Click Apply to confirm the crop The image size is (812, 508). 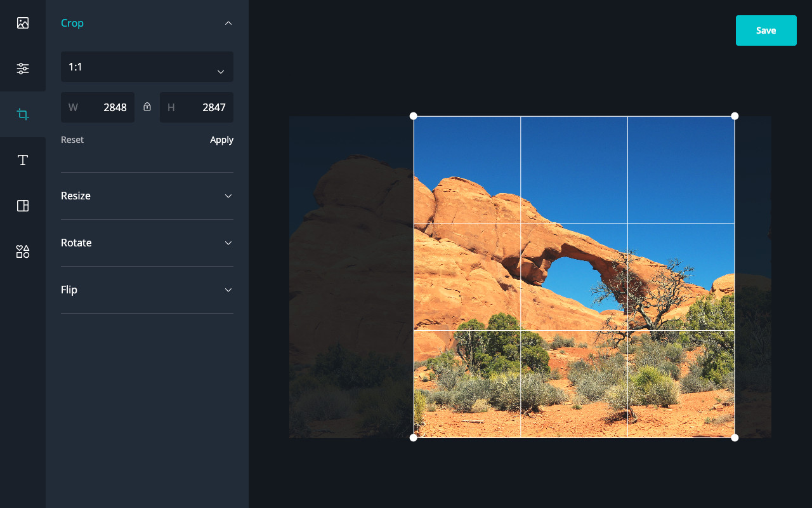click(221, 140)
